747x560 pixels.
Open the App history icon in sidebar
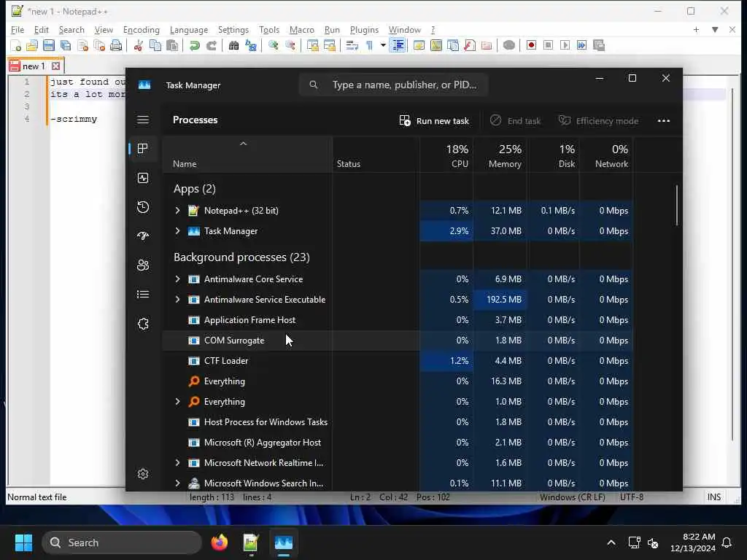pyautogui.click(x=143, y=207)
